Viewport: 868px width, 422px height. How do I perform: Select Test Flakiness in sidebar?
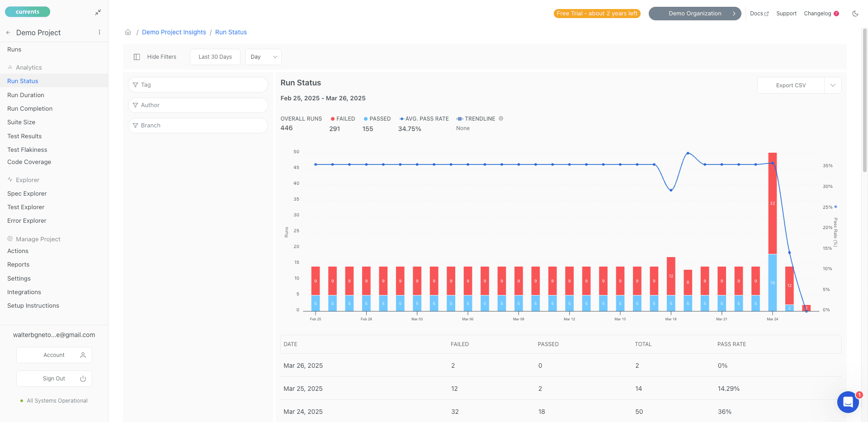coord(27,150)
